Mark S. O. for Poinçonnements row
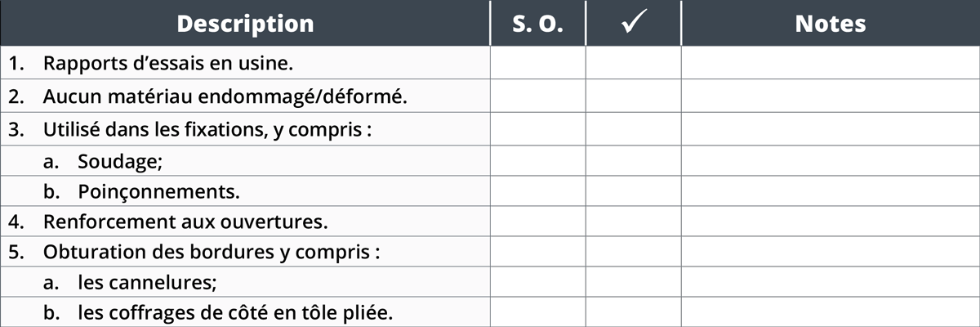980x327 pixels. [538, 191]
